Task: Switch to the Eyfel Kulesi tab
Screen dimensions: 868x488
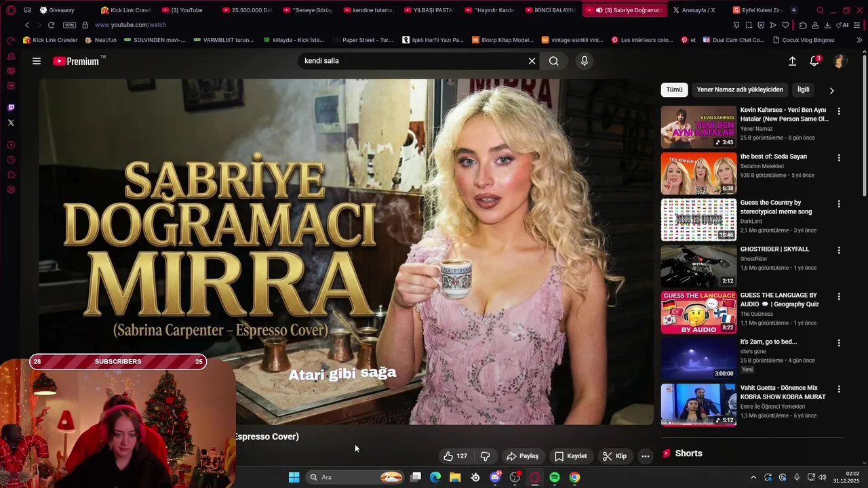Action: point(759,10)
